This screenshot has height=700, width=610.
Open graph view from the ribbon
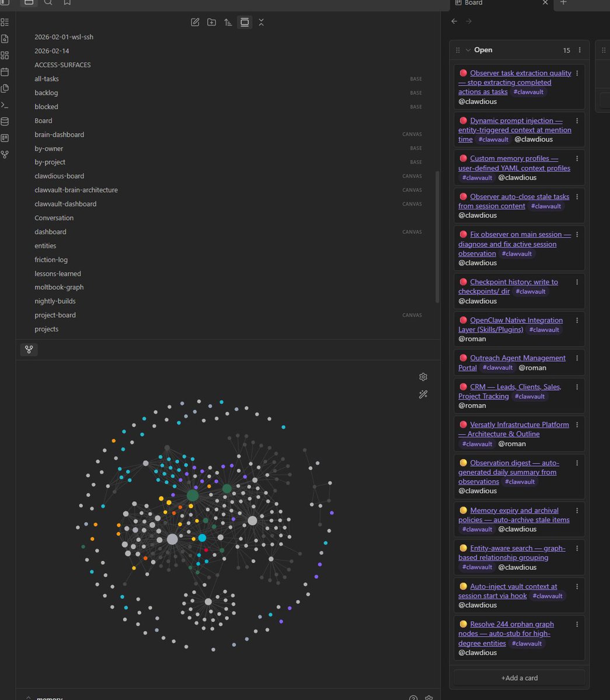pyautogui.click(x=5, y=155)
